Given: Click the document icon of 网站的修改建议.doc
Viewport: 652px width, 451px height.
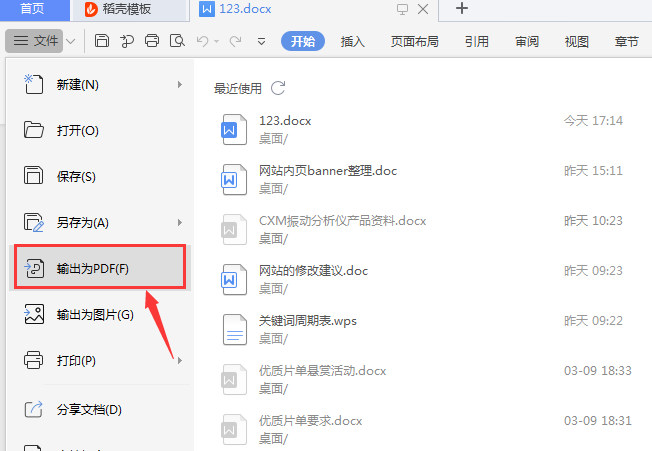Looking at the screenshot, I should [x=234, y=279].
